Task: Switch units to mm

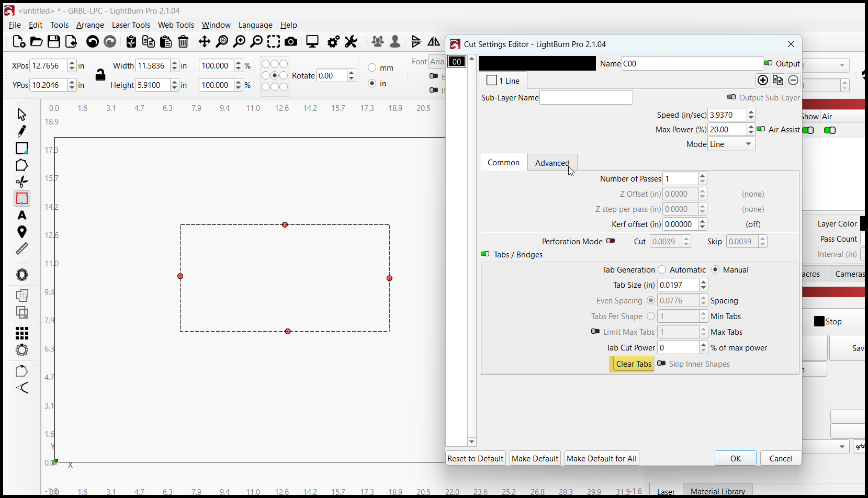Action: point(372,68)
